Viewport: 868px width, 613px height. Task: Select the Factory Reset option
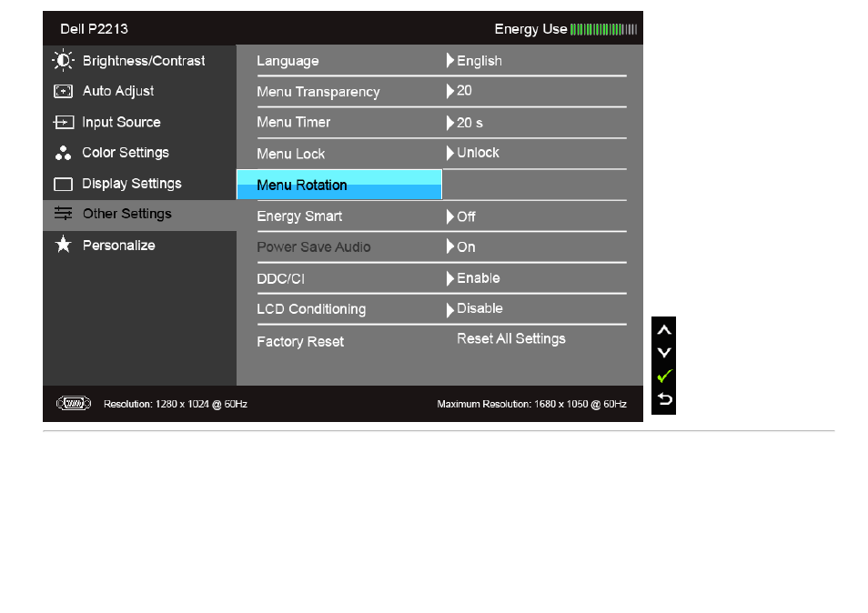[300, 342]
